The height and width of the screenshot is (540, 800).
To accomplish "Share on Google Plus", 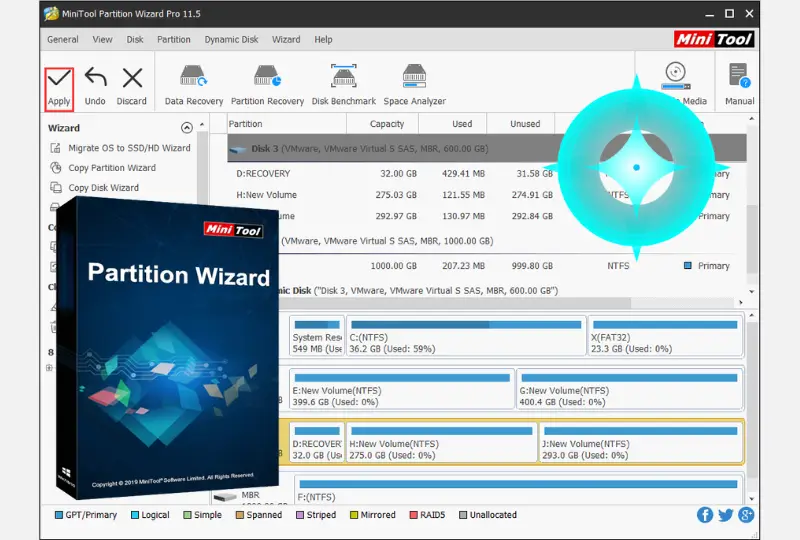I will (745, 515).
